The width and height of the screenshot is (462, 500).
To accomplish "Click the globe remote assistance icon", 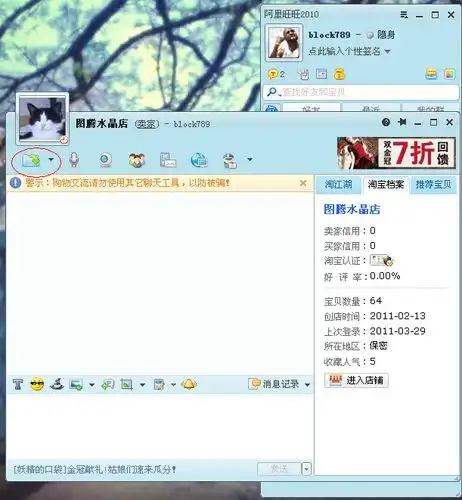I will pos(199,160).
